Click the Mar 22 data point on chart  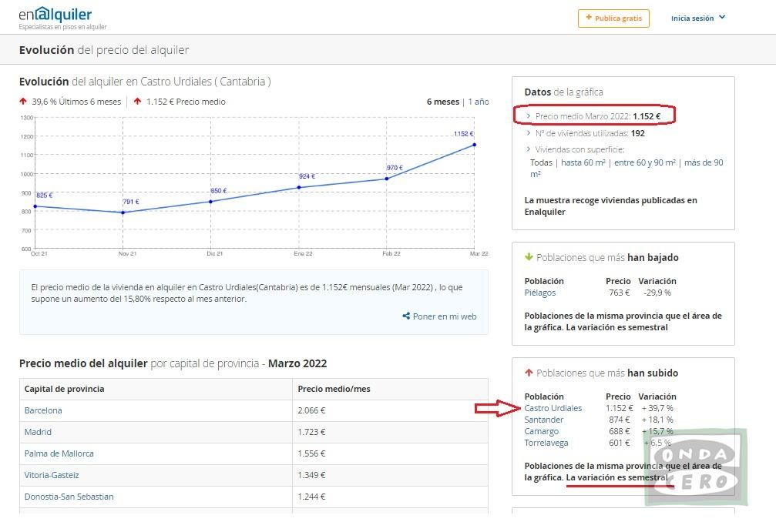pyautogui.click(x=474, y=145)
